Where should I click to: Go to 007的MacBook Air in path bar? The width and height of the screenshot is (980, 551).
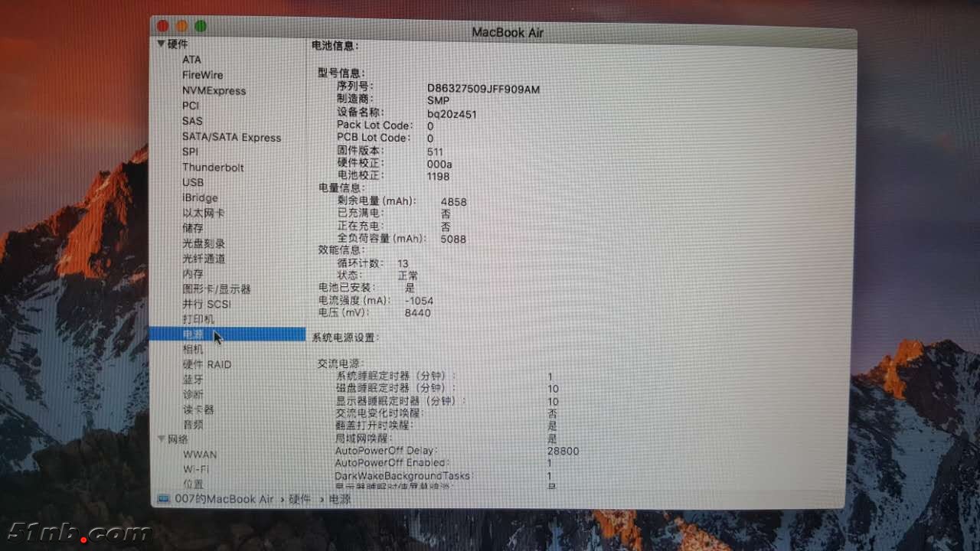coord(224,499)
